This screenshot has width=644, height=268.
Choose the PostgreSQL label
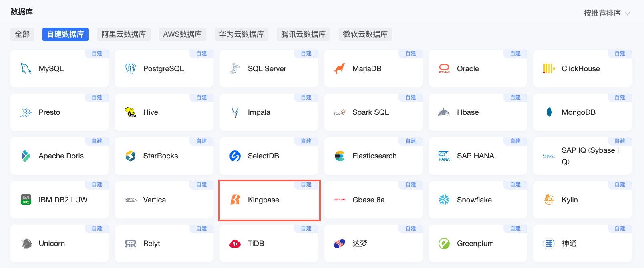click(x=163, y=69)
